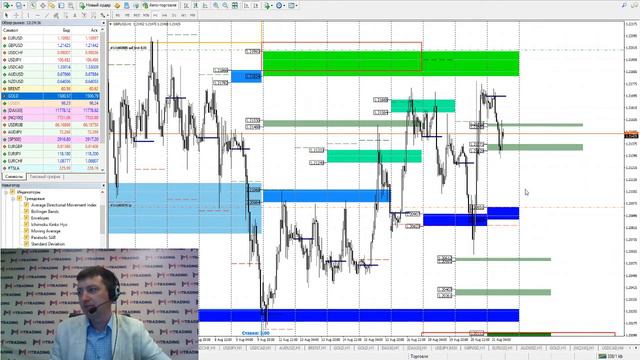
Task: Select the GOLD row in Market Watch
Action: [x=51, y=96]
